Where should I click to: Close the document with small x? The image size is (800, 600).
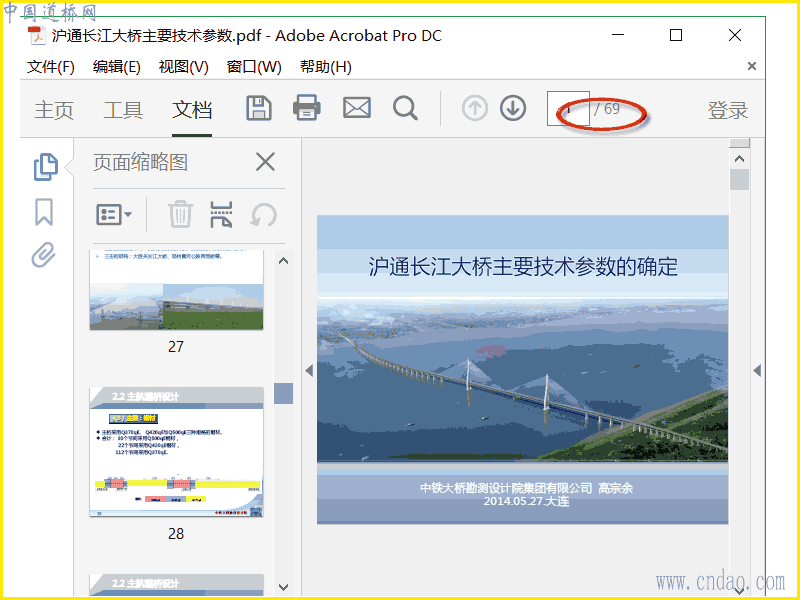coord(752,66)
